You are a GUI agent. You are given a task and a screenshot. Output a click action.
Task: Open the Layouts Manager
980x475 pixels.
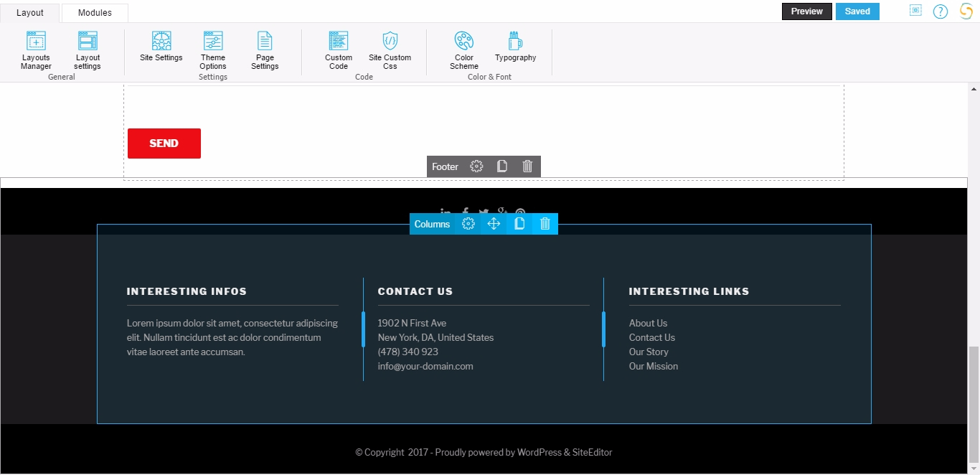coord(36,50)
